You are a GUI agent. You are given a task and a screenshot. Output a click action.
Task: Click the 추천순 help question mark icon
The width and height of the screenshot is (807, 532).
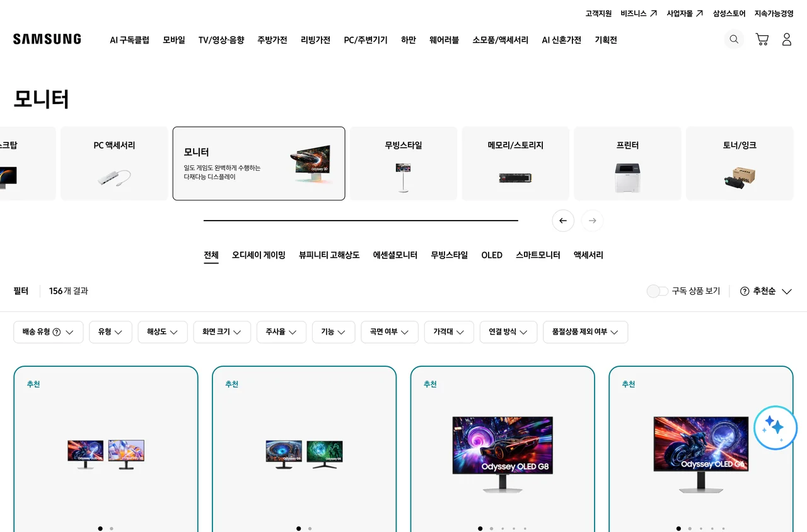tap(745, 291)
